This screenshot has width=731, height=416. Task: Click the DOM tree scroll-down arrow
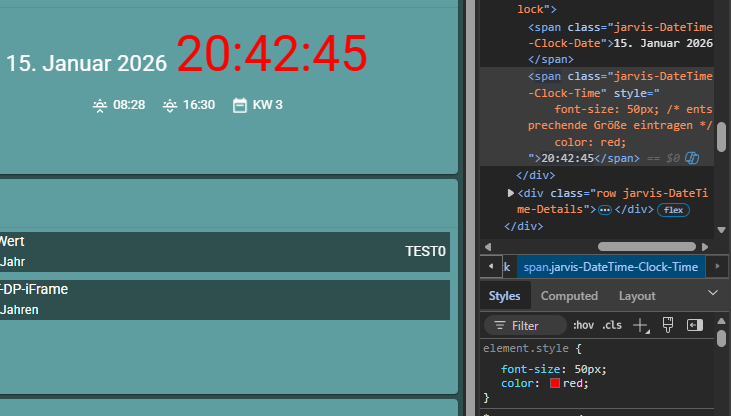click(721, 230)
